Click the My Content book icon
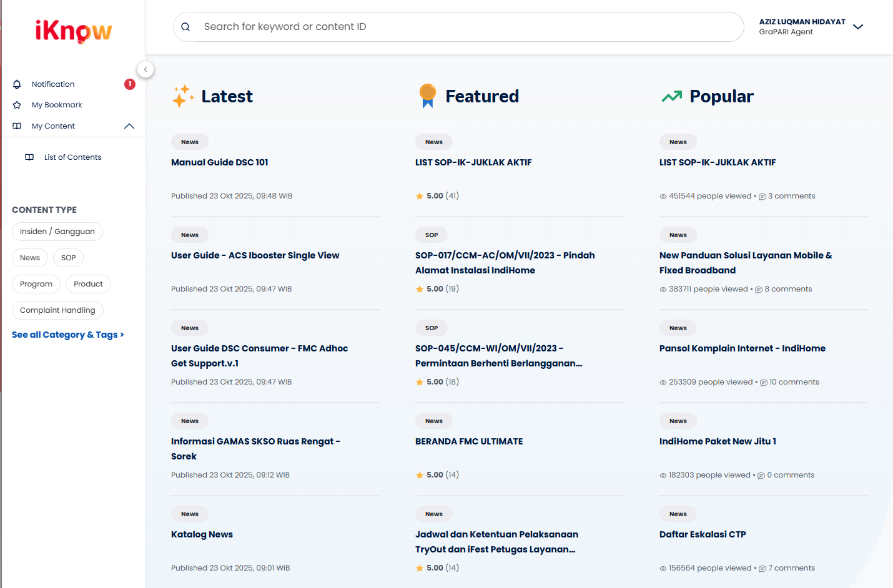Image resolution: width=893 pixels, height=588 pixels. click(x=17, y=126)
